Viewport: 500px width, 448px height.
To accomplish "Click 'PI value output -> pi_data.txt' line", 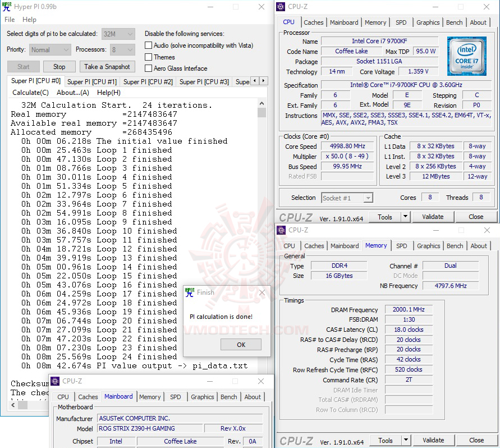I will pos(134,365).
